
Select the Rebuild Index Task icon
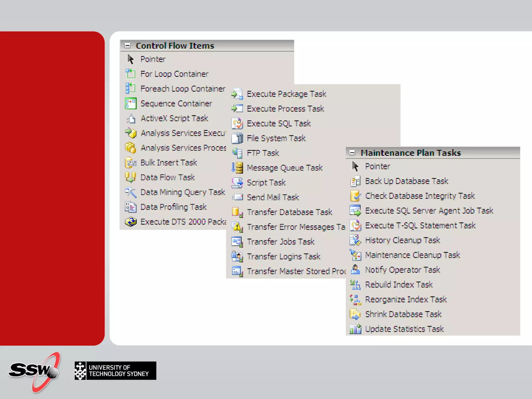[x=355, y=285]
